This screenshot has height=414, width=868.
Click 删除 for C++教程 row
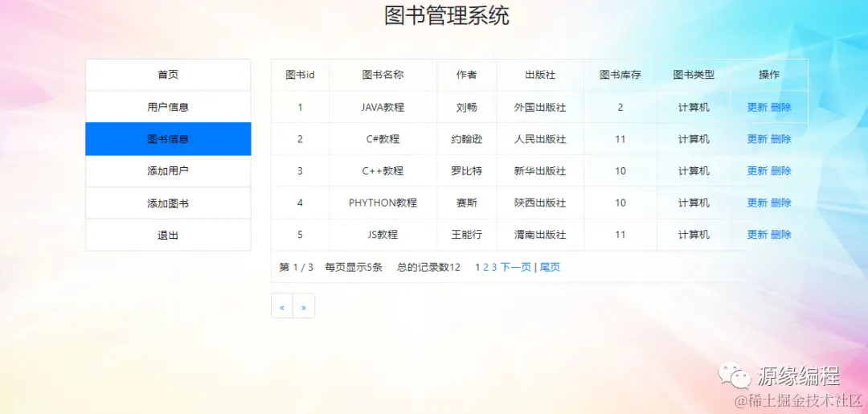[x=781, y=171]
